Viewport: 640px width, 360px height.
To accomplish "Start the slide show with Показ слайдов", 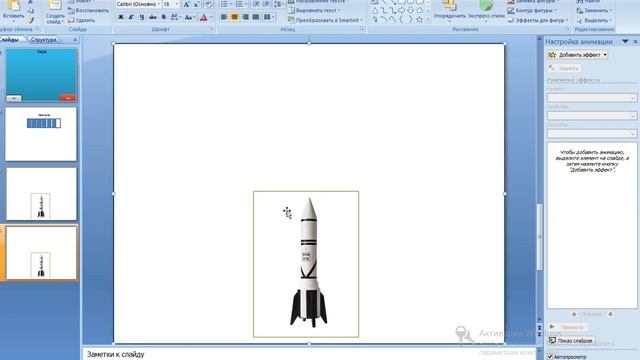I will click(x=571, y=340).
